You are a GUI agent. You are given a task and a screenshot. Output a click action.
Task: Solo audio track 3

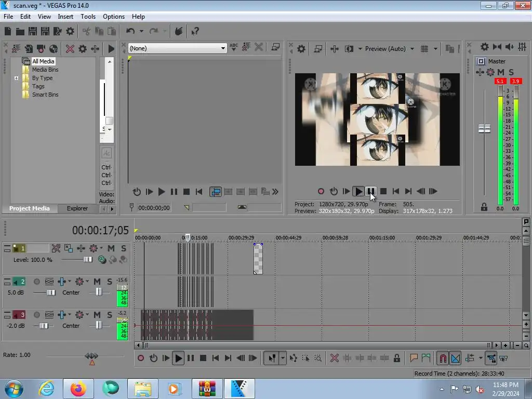point(110,315)
